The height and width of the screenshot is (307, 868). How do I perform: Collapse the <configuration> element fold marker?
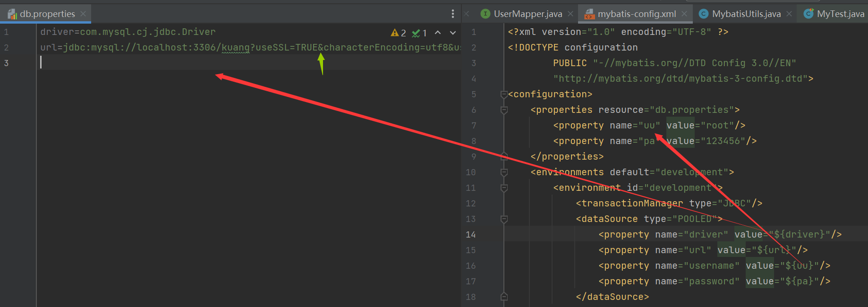(x=504, y=94)
